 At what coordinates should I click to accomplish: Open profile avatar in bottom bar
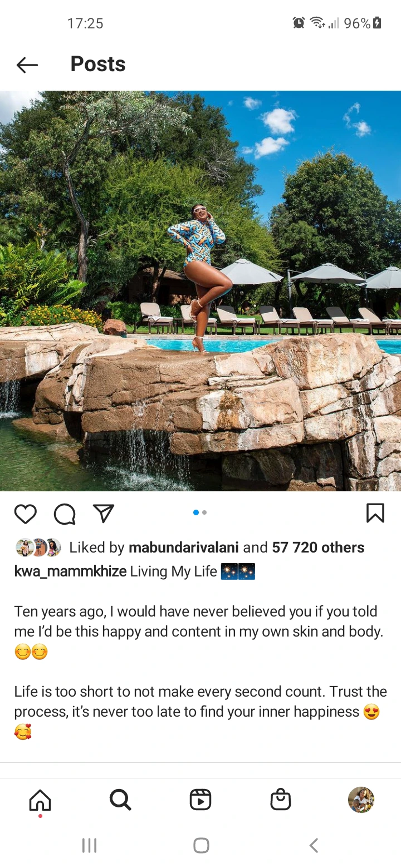[361, 800]
